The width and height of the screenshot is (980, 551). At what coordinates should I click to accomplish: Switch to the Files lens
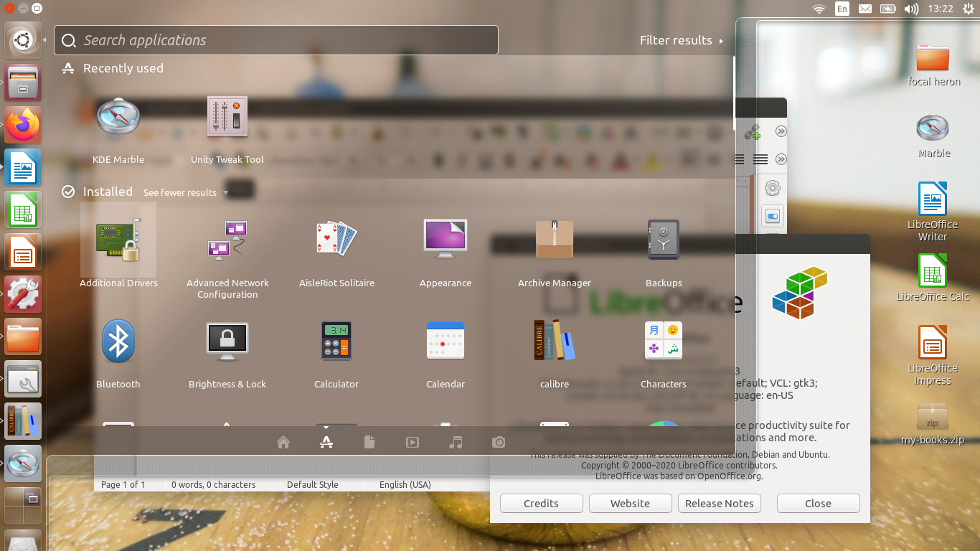point(369,442)
